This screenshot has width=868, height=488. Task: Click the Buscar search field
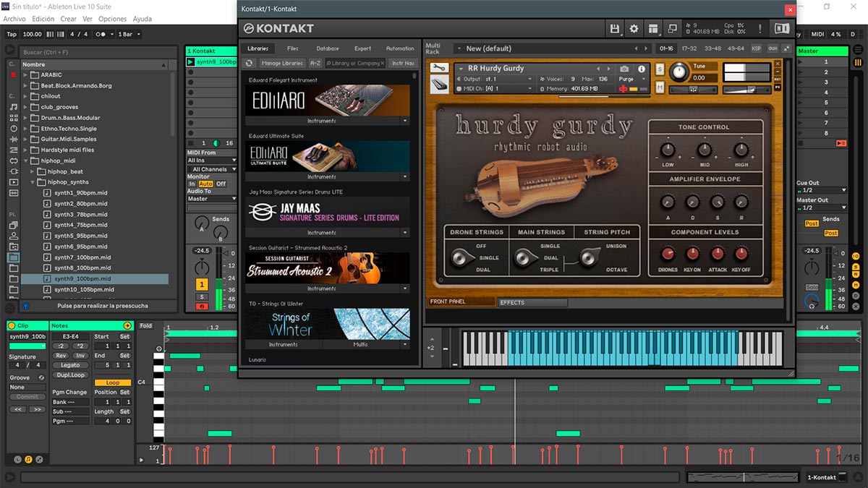98,52
